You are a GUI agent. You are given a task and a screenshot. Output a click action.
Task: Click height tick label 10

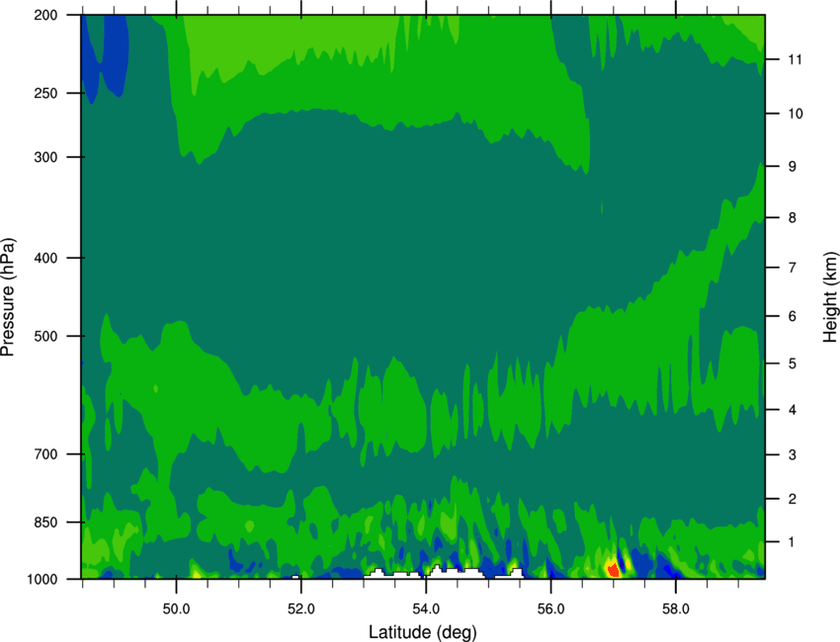796,114
